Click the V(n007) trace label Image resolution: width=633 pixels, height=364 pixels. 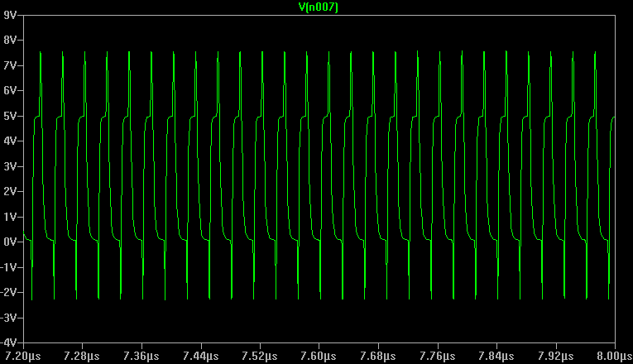click(x=318, y=7)
